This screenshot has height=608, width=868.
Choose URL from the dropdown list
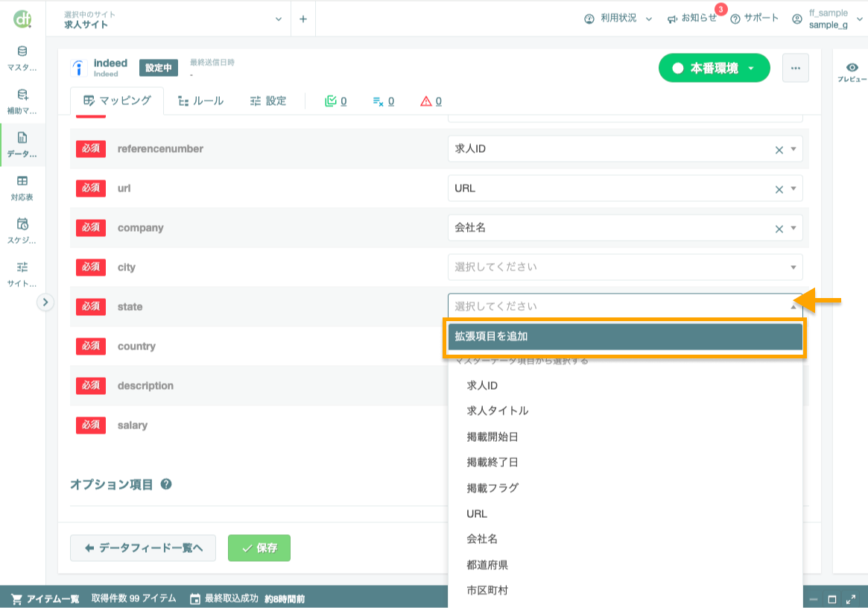point(625,514)
